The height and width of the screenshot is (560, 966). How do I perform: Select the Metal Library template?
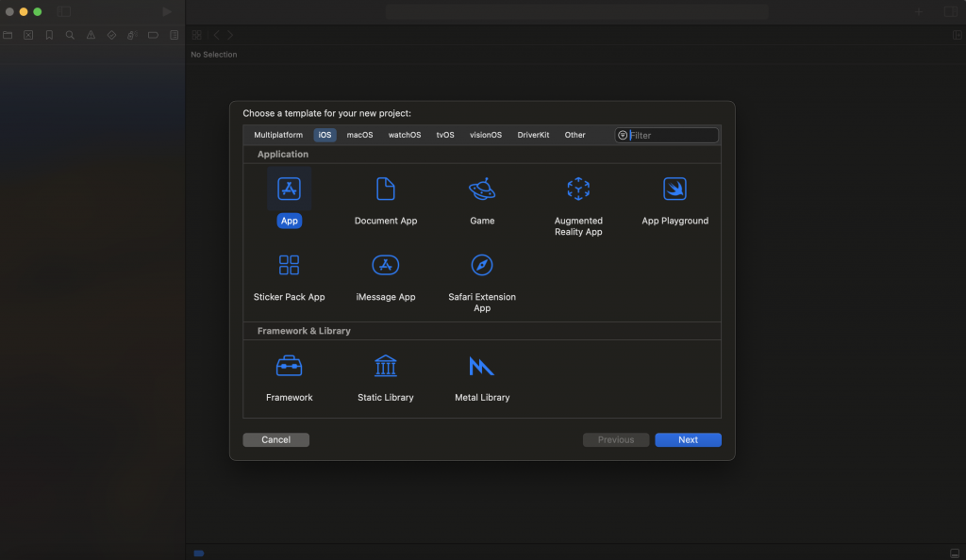[x=482, y=366]
